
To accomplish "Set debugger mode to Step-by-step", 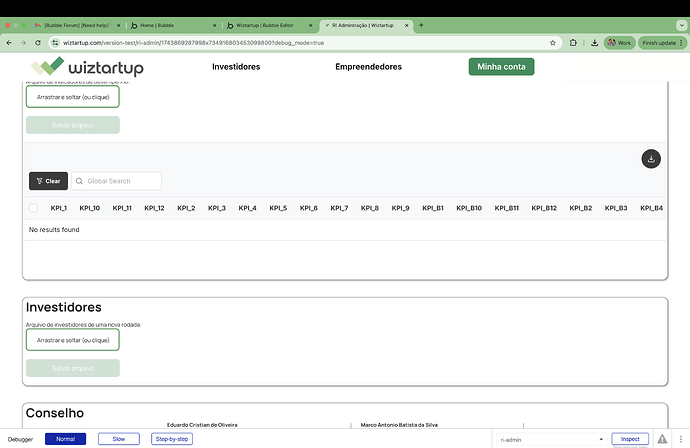I will tap(172, 439).
